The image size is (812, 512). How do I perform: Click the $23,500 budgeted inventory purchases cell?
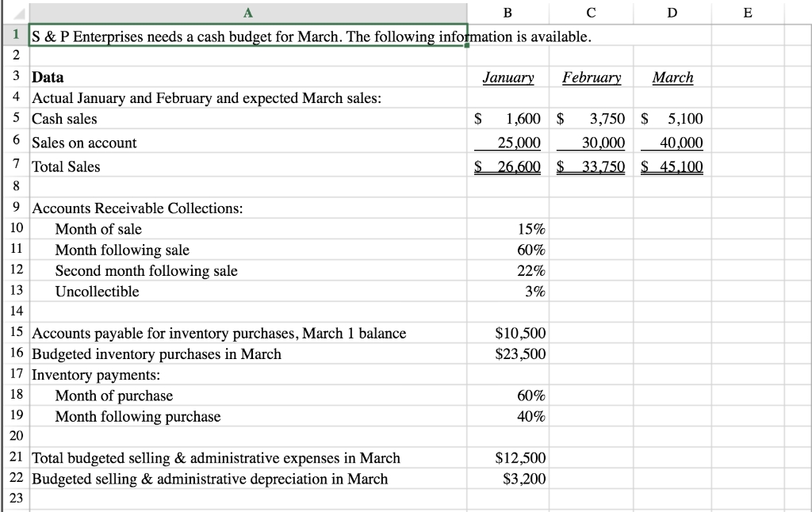[507, 353]
